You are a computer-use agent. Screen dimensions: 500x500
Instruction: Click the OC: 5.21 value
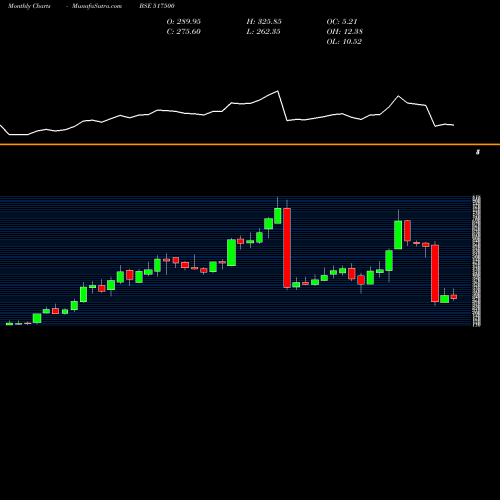click(x=342, y=22)
